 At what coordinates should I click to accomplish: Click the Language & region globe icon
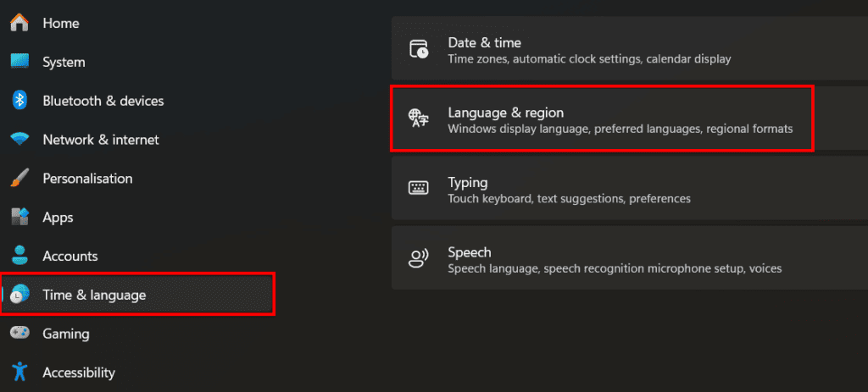pyautogui.click(x=419, y=119)
